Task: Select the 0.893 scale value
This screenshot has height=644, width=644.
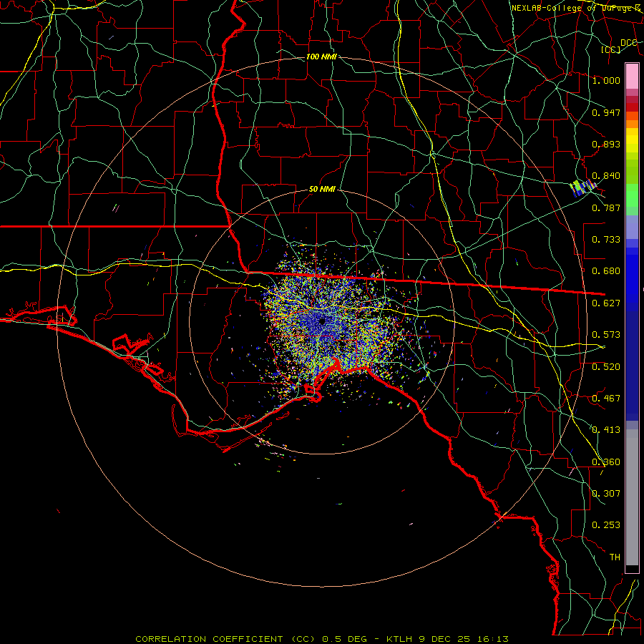Action: (606, 144)
